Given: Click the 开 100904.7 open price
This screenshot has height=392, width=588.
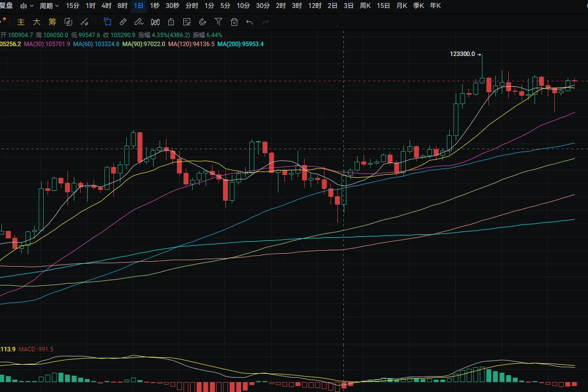Looking at the screenshot, I should pos(16,35).
